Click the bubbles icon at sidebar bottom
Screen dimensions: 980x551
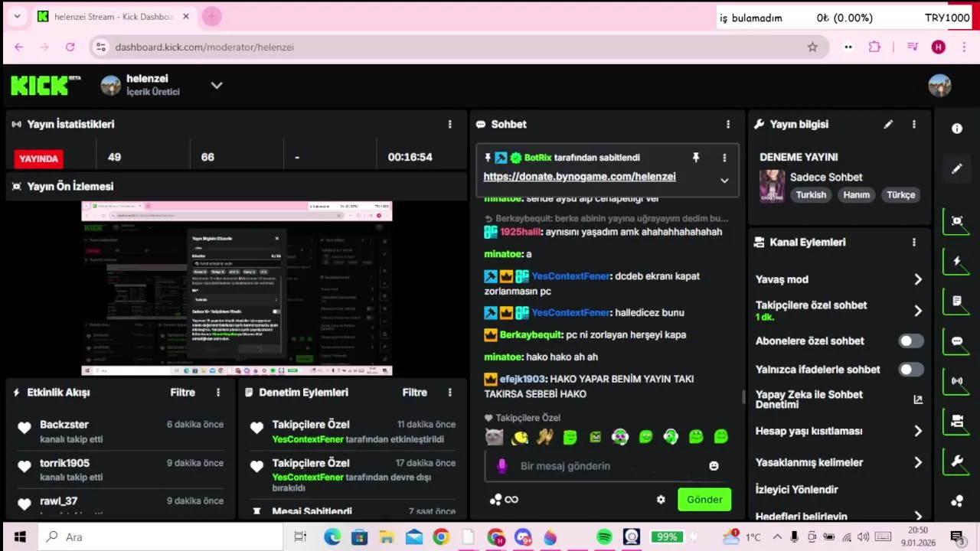pyautogui.click(x=957, y=501)
